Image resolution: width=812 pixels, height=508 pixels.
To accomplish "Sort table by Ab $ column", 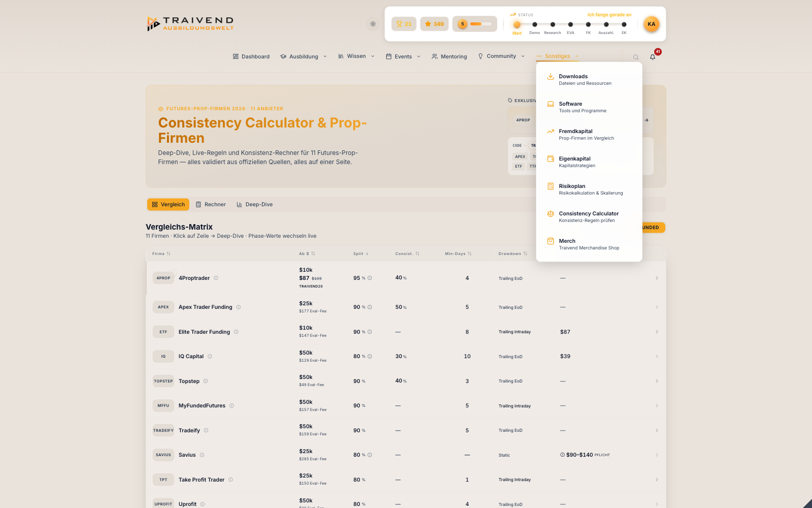I will 307,253.
